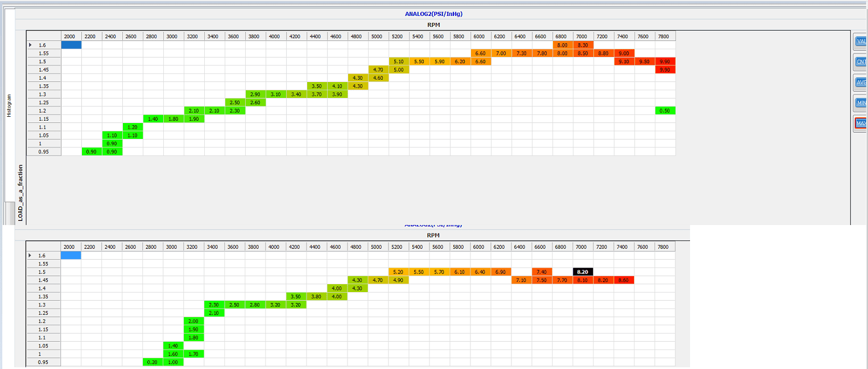Click the 2000 RPM column header in upper table
The width and height of the screenshot is (868, 369).
[x=72, y=36]
